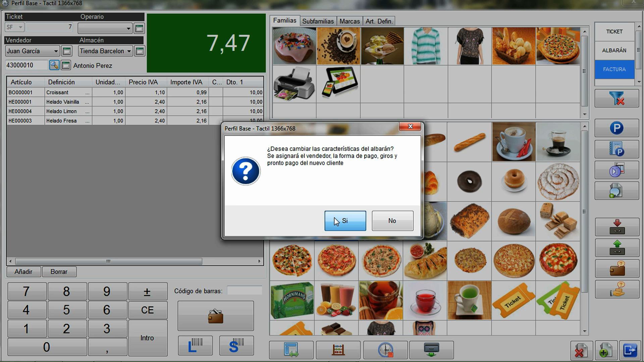Tap keypad digit 0

47,347
